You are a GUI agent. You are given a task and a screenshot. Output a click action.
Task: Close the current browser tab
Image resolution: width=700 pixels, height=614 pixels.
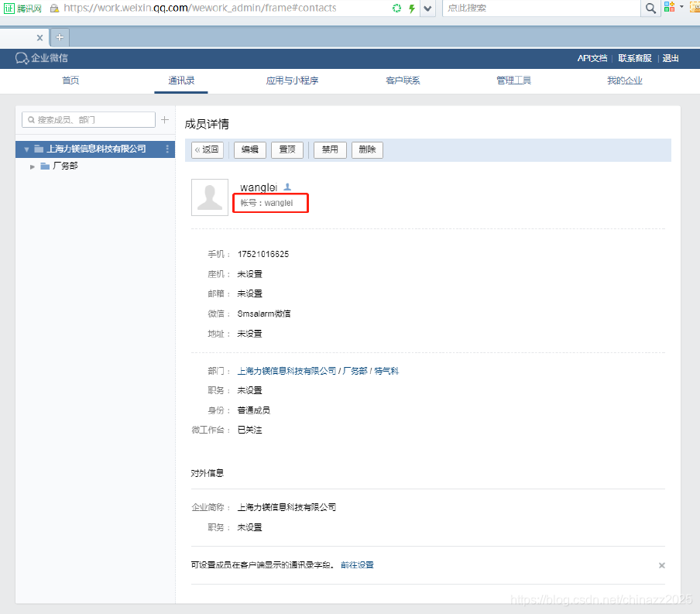tap(39, 37)
